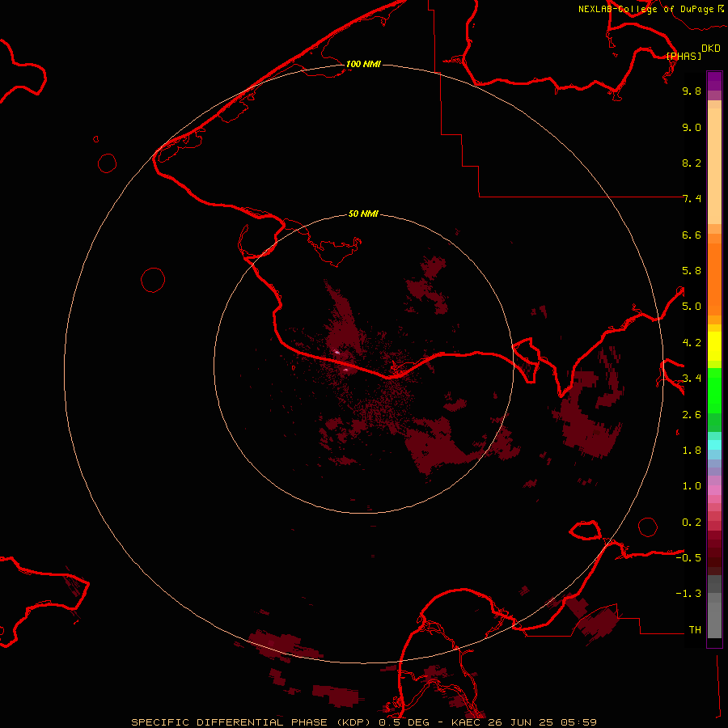Click the bright green segment of the color scale

tap(714, 391)
